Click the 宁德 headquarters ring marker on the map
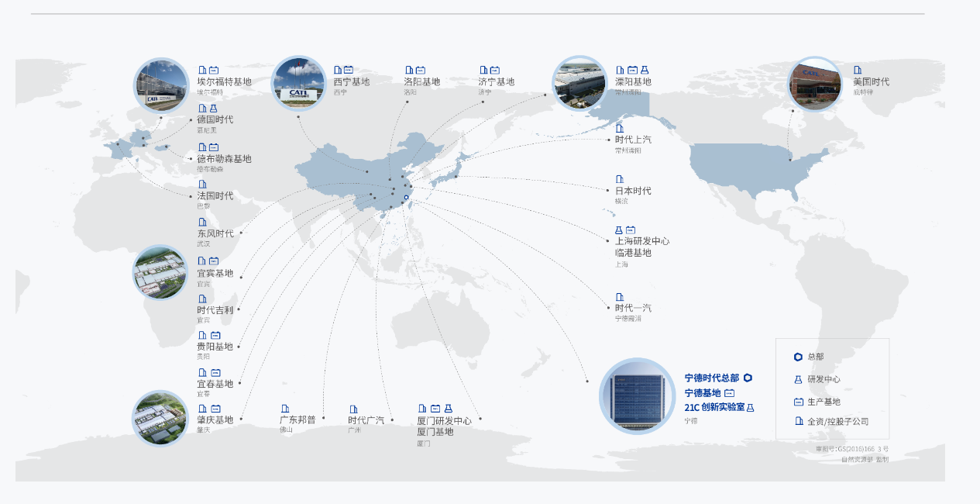This screenshot has height=504, width=980. 406,197
